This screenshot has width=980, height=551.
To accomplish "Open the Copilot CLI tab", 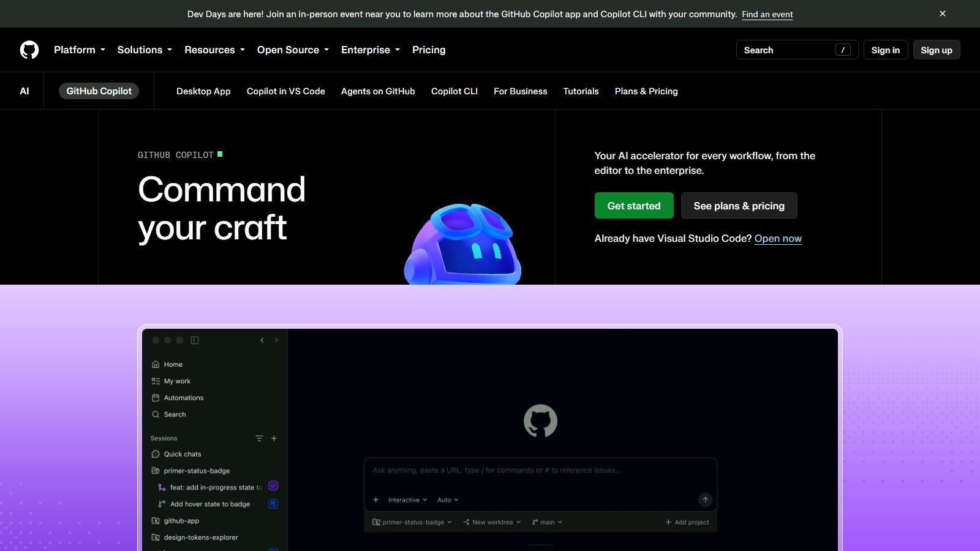I will (x=454, y=91).
